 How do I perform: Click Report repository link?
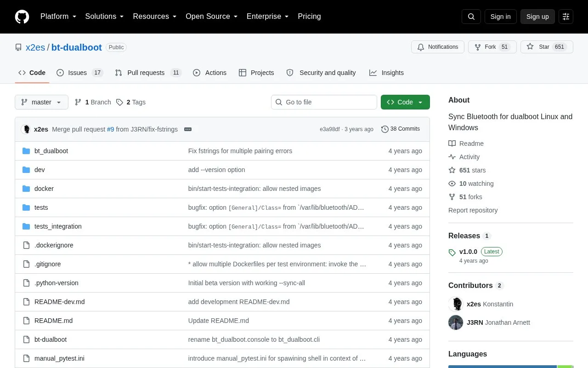click(473, 210)
